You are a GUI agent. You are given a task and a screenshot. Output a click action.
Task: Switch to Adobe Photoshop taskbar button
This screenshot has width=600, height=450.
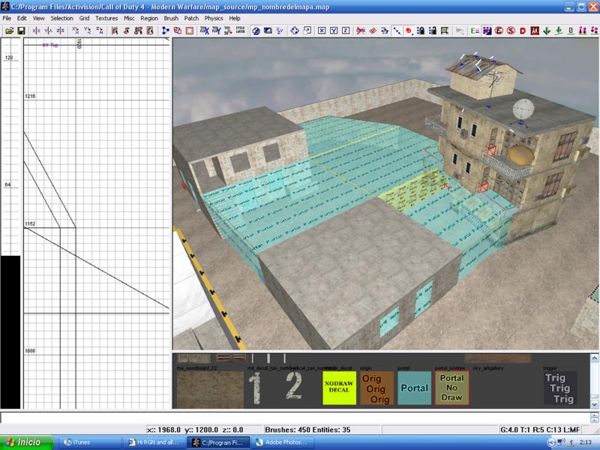pos(283,442)
